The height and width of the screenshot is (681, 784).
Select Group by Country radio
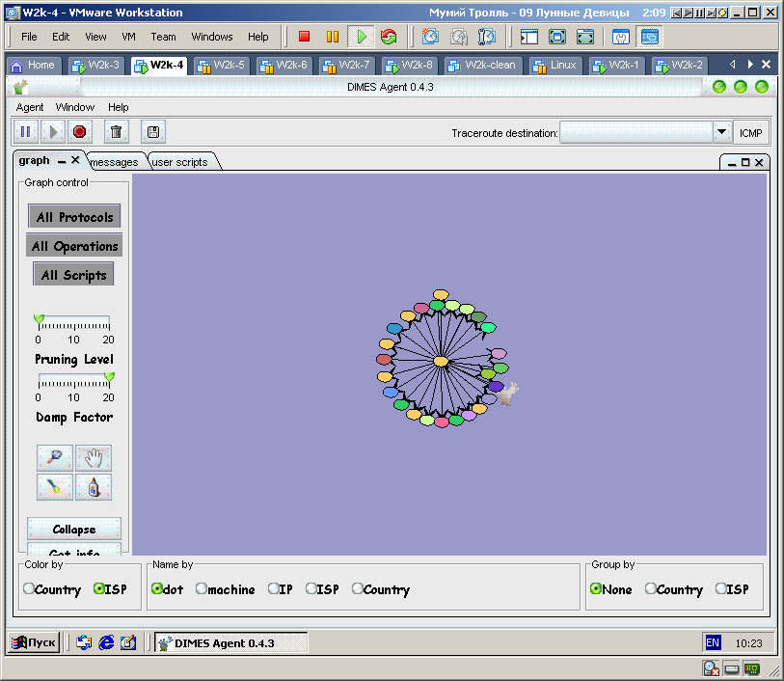coord(674,589)
